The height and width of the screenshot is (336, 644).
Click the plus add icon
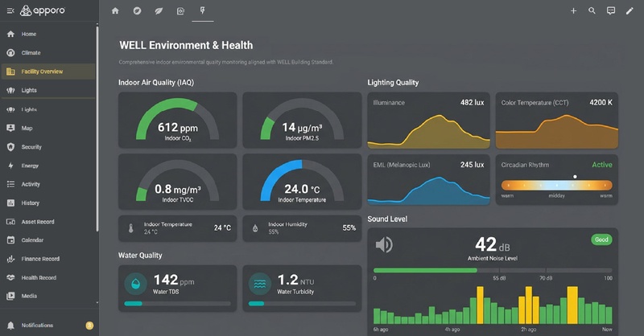(573, 11)
